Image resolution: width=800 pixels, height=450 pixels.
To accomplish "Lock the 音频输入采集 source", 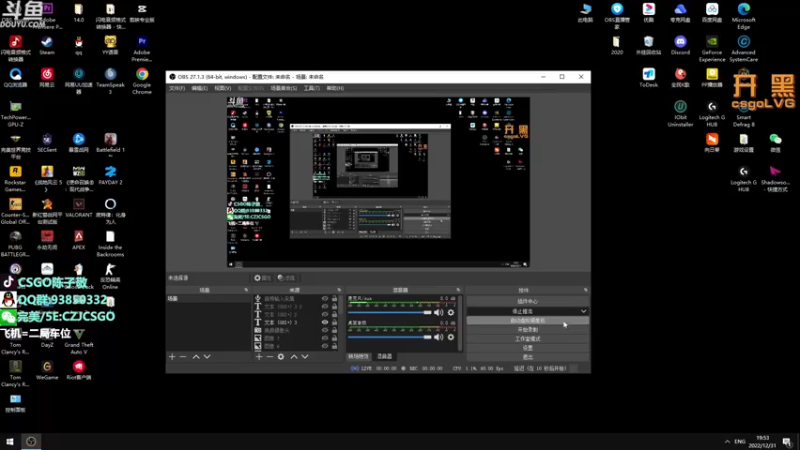I will [x=335, y=298].
